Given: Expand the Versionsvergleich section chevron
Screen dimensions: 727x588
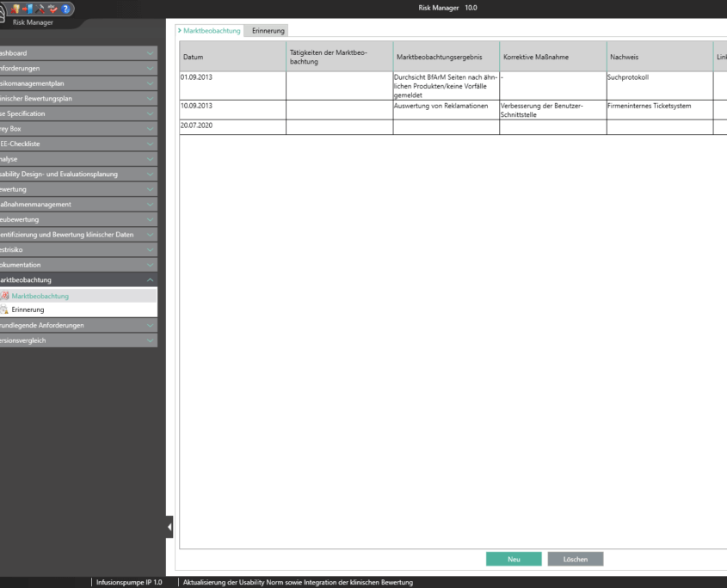Looking at the screenshot, I should point(151,340).
